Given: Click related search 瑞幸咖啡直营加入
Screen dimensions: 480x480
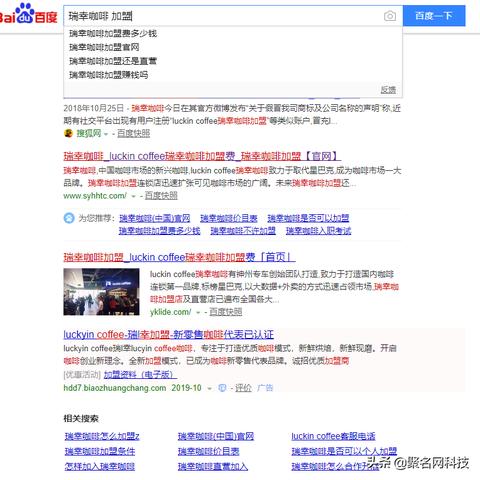Looking at the screenshot, I should pos(213,466).
